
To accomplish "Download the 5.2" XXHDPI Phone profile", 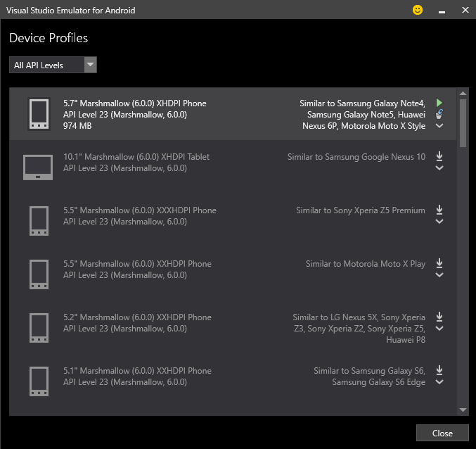I will (439, 317).
